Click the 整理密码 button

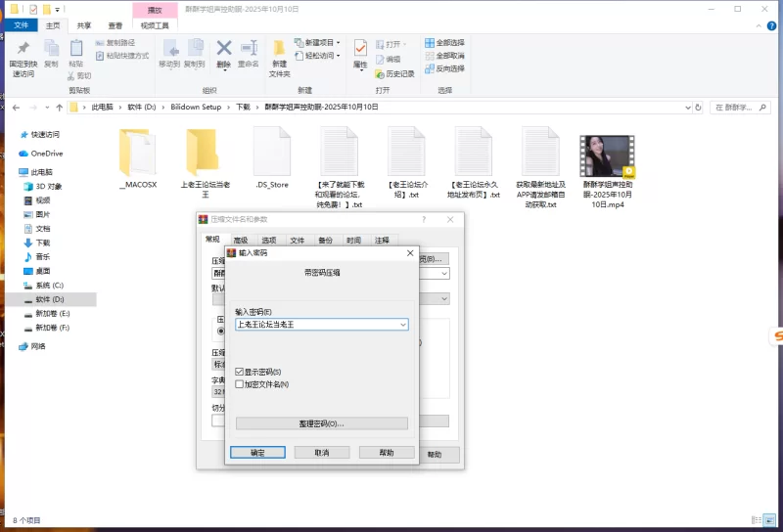click(x=321, y=423)
